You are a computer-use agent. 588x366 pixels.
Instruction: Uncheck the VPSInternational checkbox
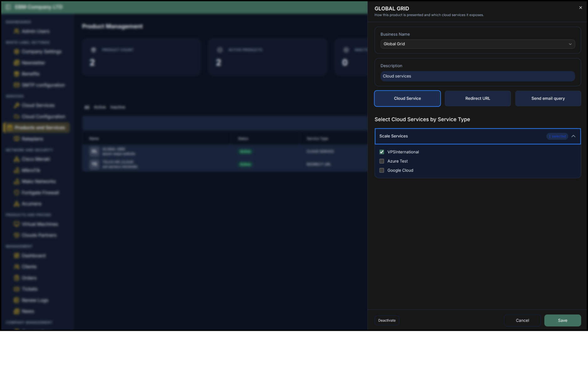click(382, 152)
